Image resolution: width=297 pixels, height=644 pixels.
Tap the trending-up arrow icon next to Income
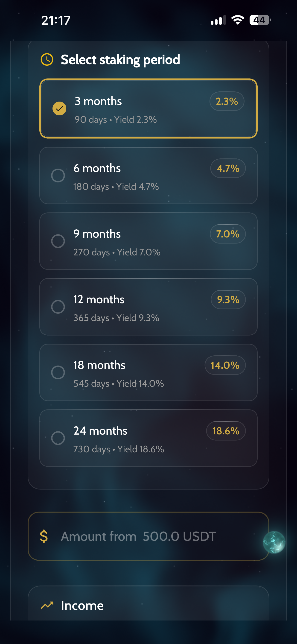47,605
